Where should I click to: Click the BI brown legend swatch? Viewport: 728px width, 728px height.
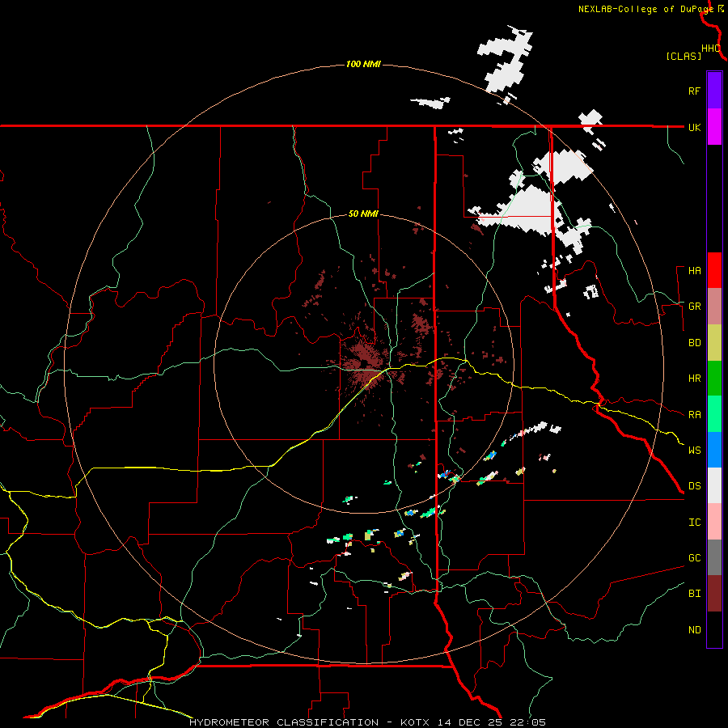(x=714, y=594)
